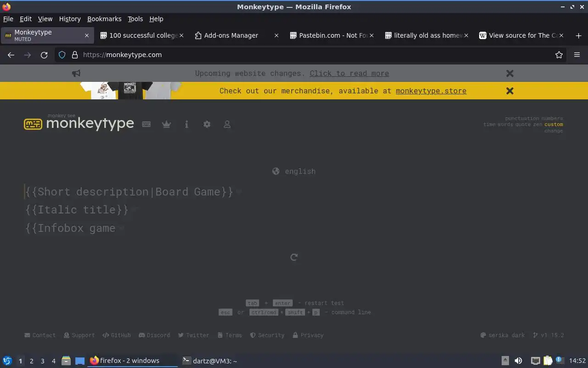Switch to the Pastebin.com tab

click(x=332, y=35)
